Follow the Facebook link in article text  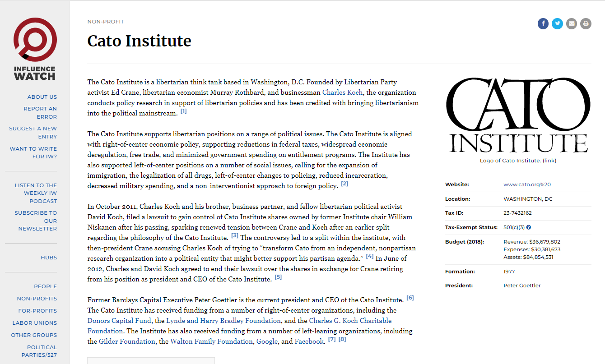(x=309, y=341)
